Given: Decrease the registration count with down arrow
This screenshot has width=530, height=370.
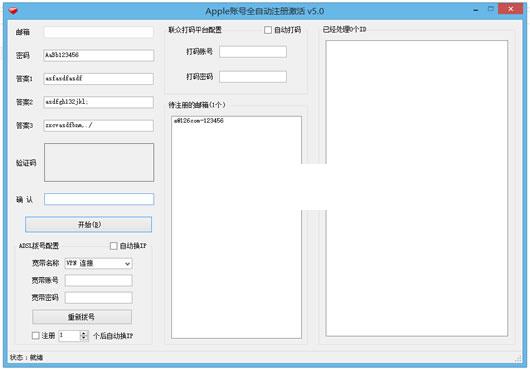Looking at the screenshot, I should 84,338.
